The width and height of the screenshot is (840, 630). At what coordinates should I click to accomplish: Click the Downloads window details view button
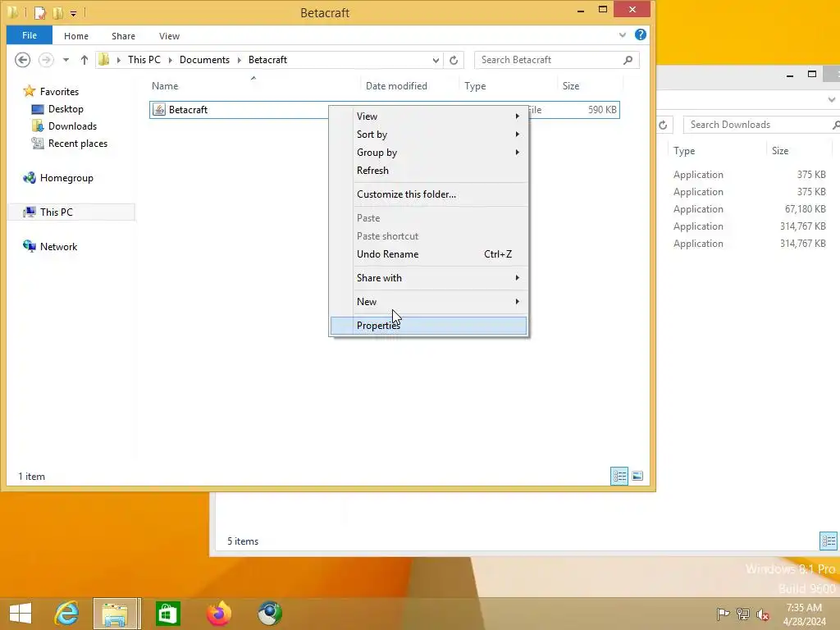(829, 541)
